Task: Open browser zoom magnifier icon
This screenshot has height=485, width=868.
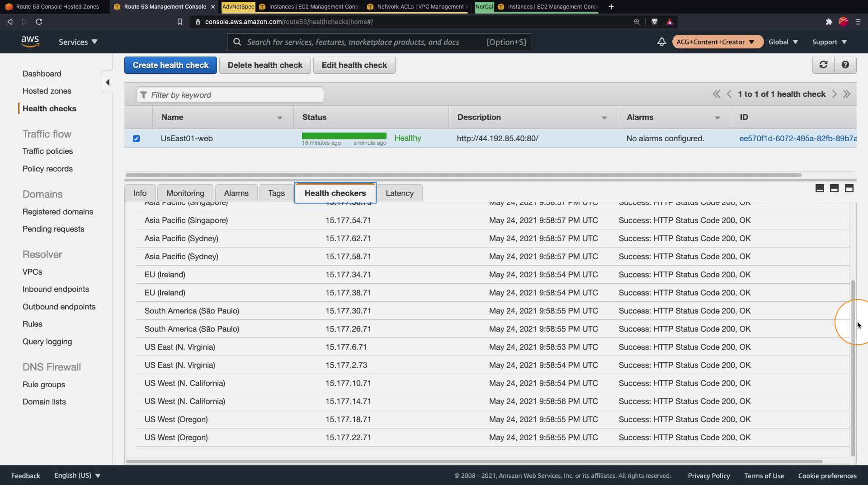Action: [637, 22]
